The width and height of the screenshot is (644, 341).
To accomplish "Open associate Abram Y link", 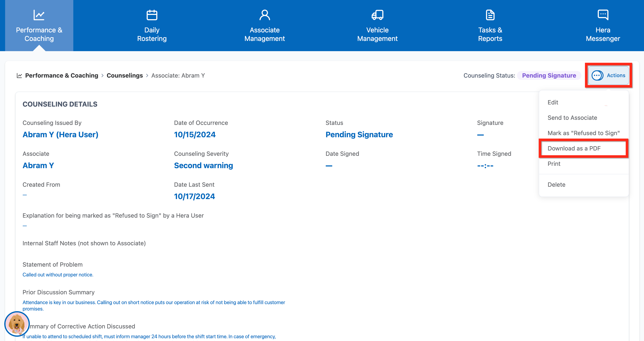I will pos(38,166).
